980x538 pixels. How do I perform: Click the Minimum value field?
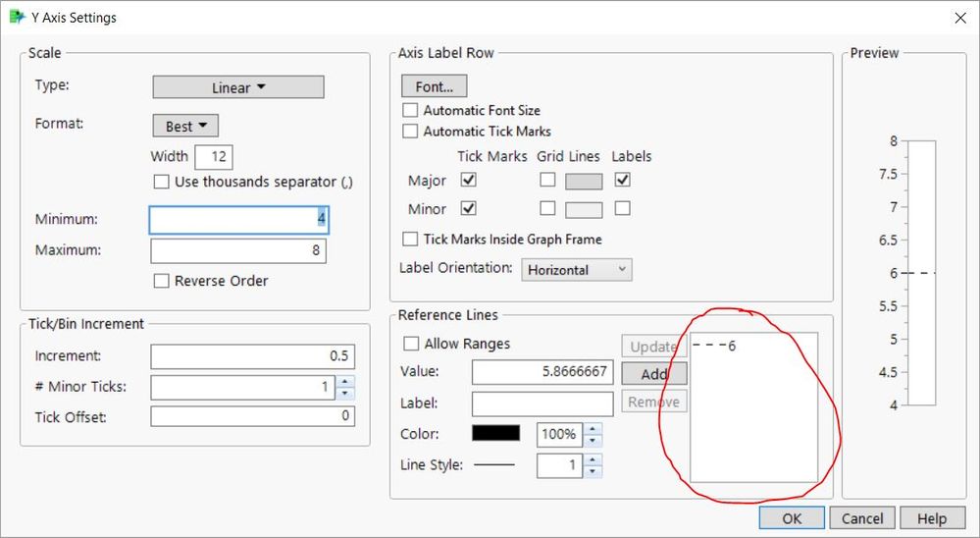[x=238, y=220]
